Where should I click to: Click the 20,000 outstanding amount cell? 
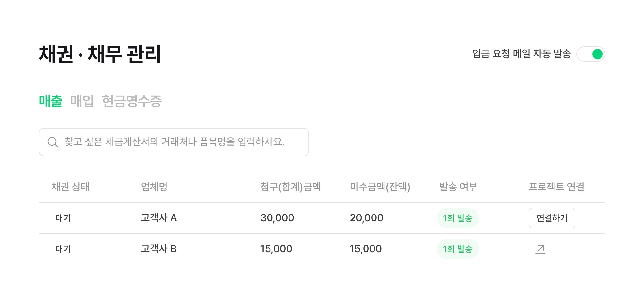point(366,218)
